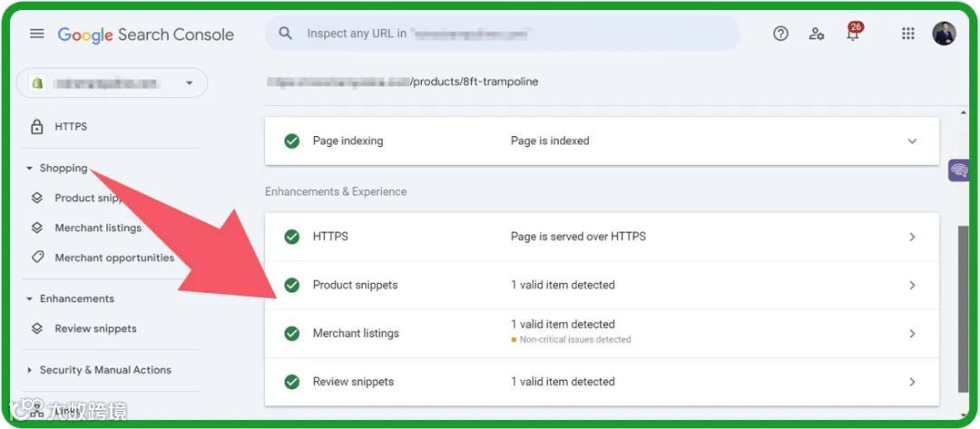Click the green check beside Page indexing

[292, 141]
